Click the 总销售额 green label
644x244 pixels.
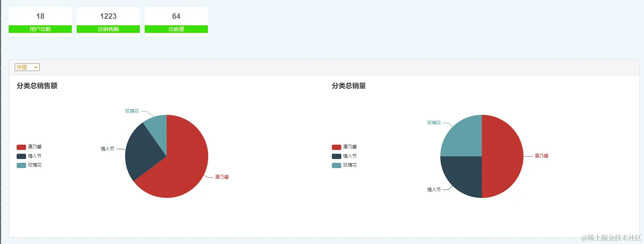pyautogui.click(x=108, y=29)
